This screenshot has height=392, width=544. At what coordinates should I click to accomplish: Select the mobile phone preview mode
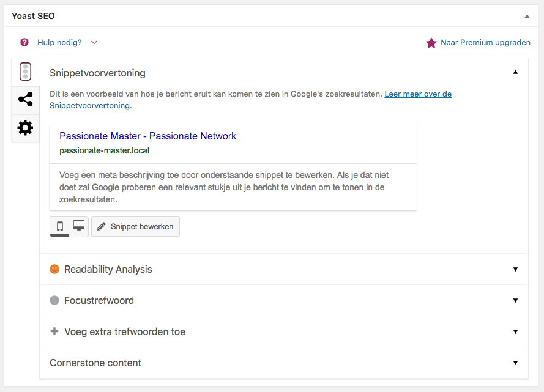click(x=60, y=226)
